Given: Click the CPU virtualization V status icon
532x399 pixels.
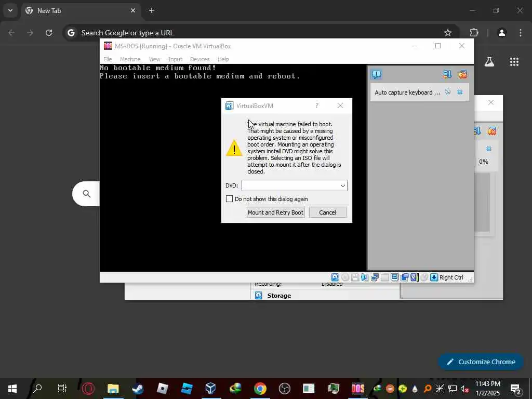Looking at the screenshot, I should coord(414,277).
